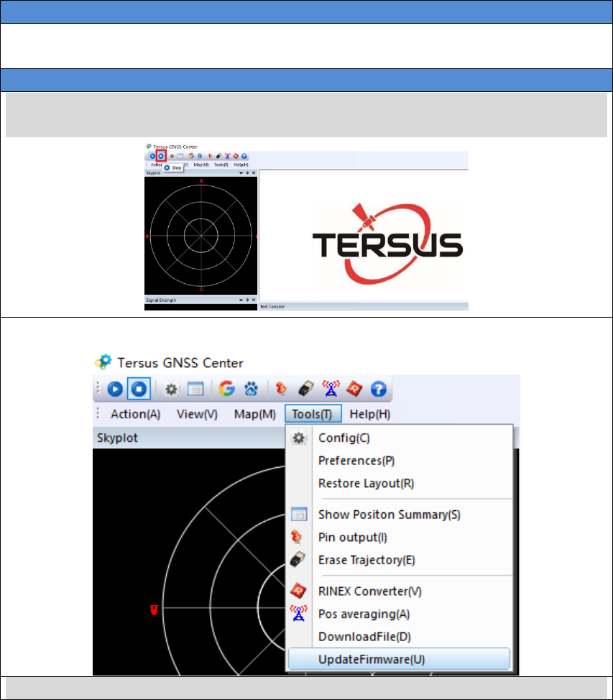Select Show Positon Summary(S) menu entry

(x=400, y=515)
